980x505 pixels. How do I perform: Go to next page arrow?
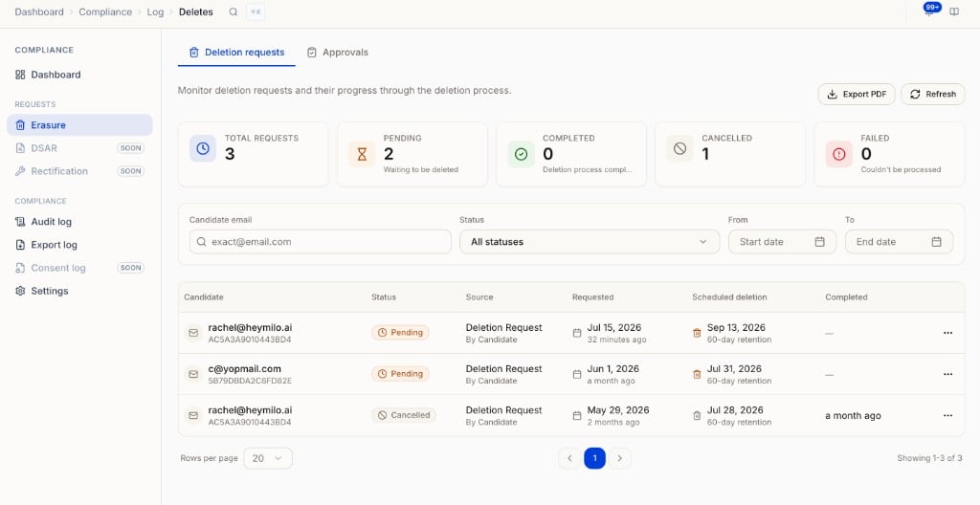(x=619, y=458)
